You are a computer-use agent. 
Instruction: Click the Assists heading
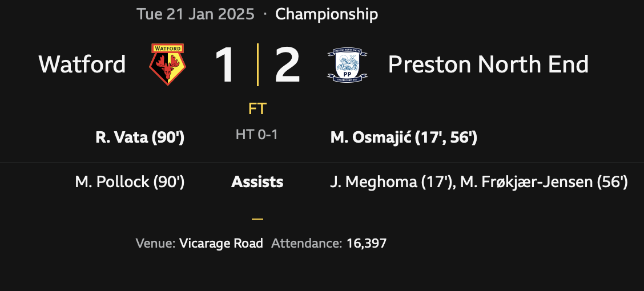(x=257, y=182)
